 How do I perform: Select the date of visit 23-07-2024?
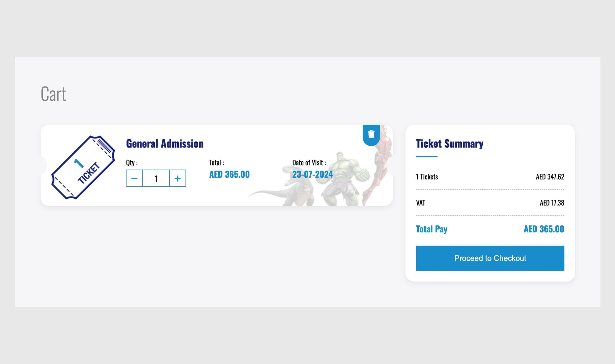click(312, 174)
